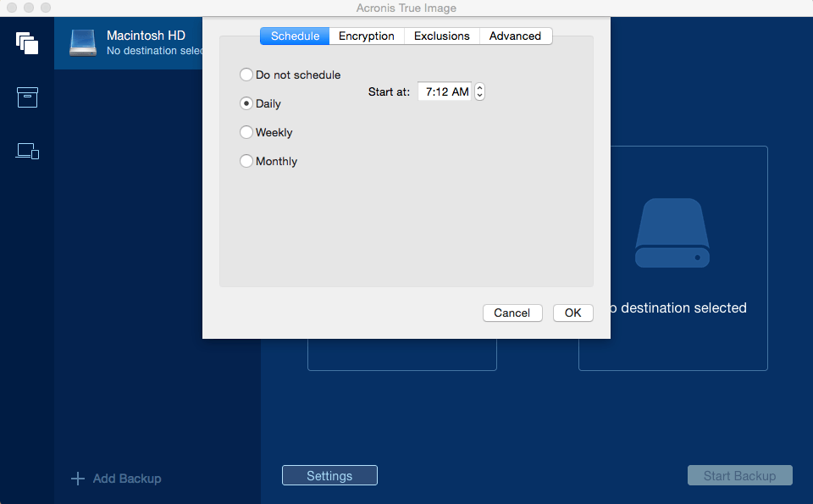813x504 pixels.
Task: Click the destination selected label
Action: click(x=678, y=308)
